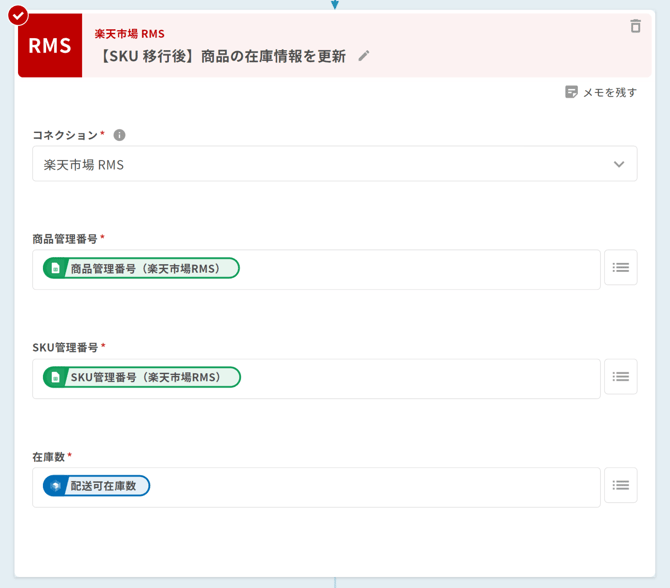Click the chevron arrow in the connection selector
Screen dimensions: 670x588
point(619,164)
